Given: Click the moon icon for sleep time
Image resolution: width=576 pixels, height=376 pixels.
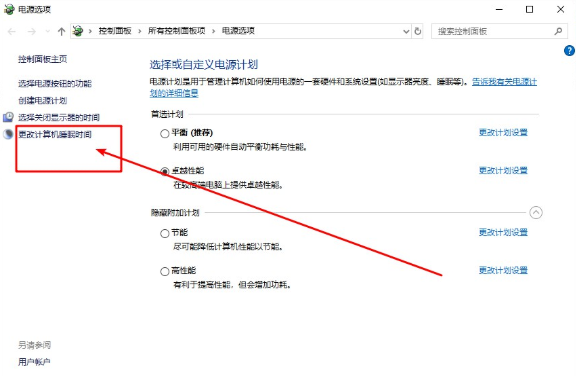Looking at the screenshot, I should click(x=8, y=134).
